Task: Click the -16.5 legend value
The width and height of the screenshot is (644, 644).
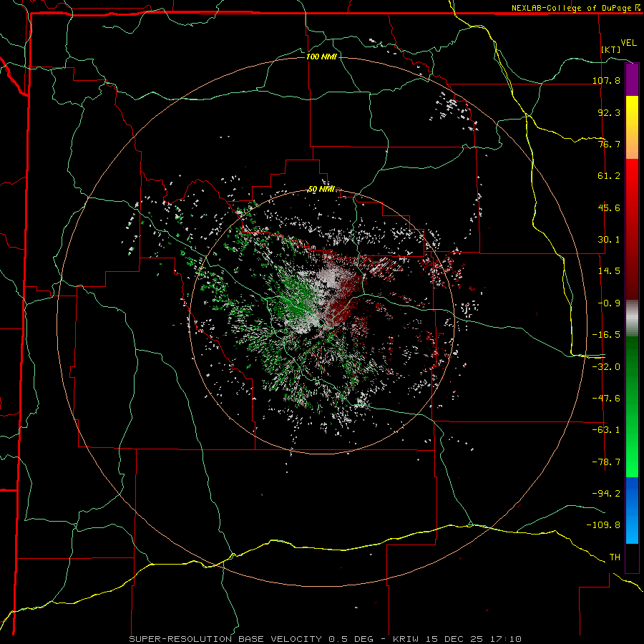Action: [606, 335]
